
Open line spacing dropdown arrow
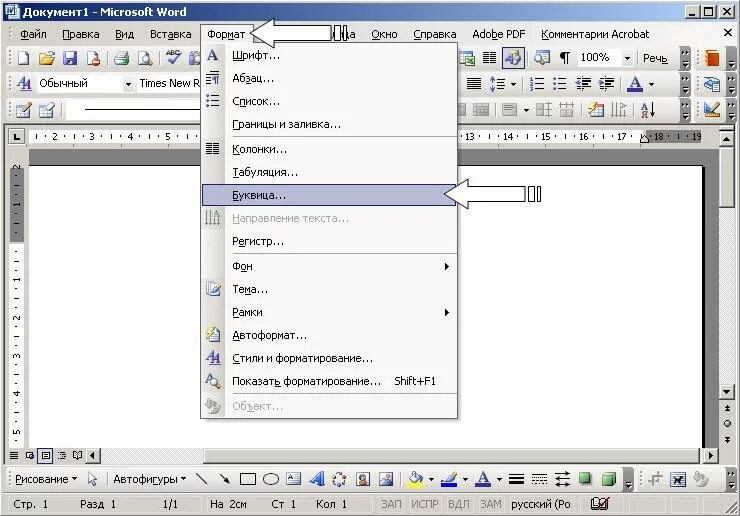pos(514,85)
